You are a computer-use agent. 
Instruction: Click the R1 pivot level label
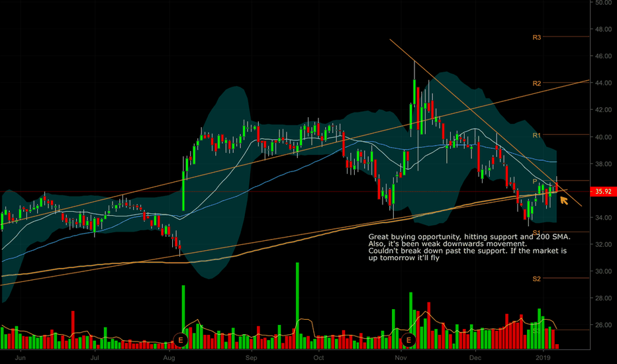click(537, 136)
